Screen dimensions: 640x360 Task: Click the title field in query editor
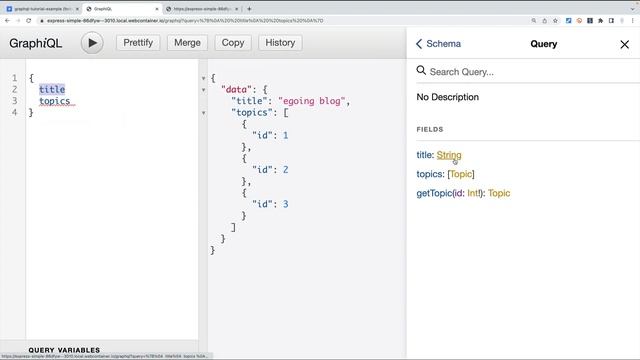click(x=52, y=89)
